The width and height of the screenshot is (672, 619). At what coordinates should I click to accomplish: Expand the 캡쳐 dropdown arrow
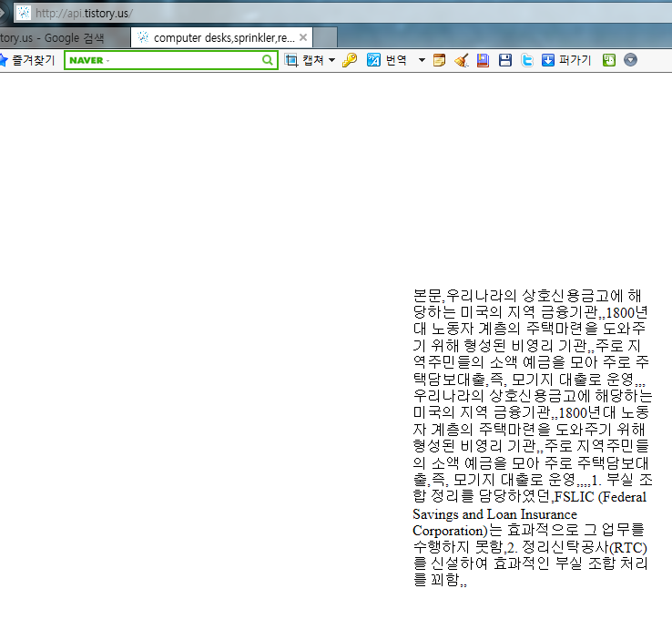pyautogui.click(x=331, y=60)
